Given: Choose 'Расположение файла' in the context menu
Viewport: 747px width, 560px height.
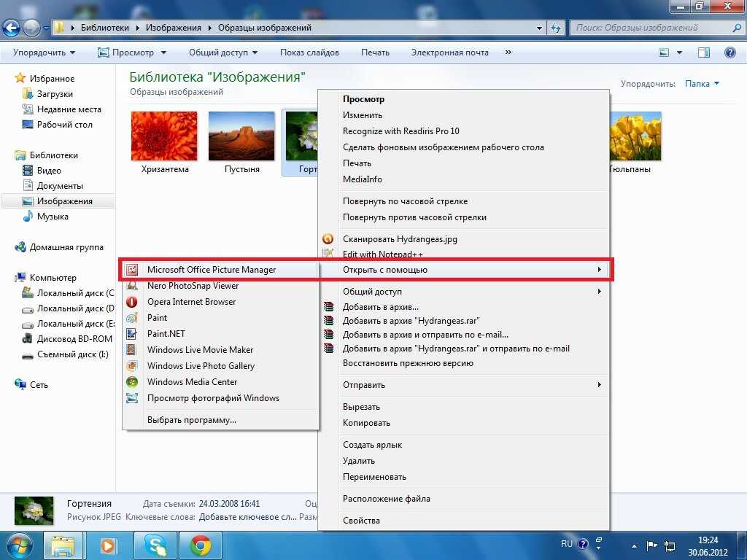Looking at the screenshot, I should click(387, 499).
